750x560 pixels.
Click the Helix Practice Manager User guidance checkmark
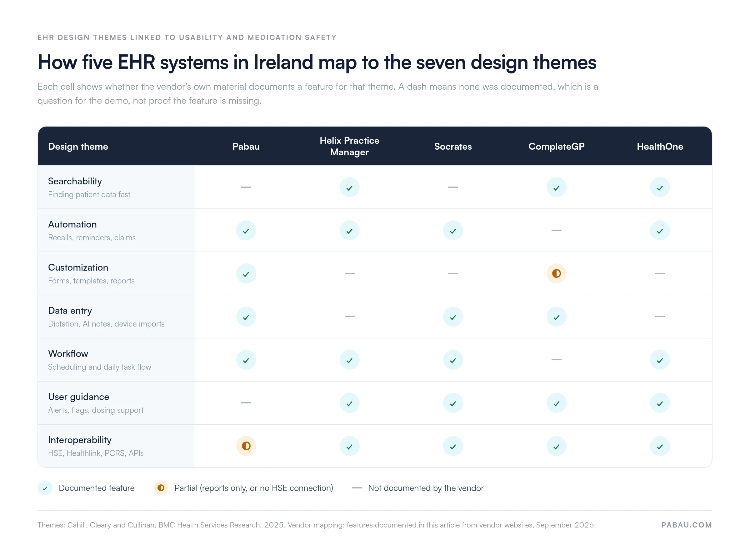tap(349, 403)
